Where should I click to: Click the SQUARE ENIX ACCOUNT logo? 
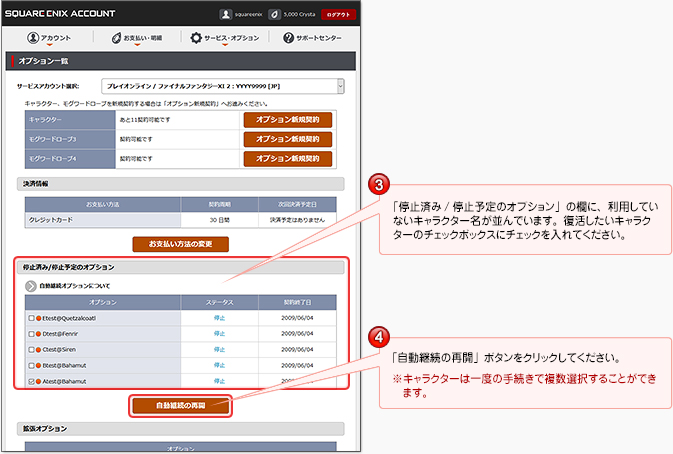(60, 14)
